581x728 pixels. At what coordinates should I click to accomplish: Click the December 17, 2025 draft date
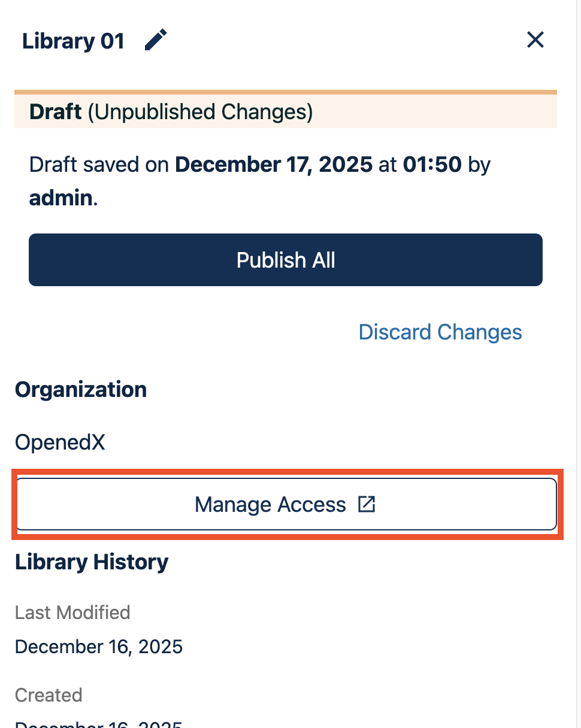(x=274, y=164)
